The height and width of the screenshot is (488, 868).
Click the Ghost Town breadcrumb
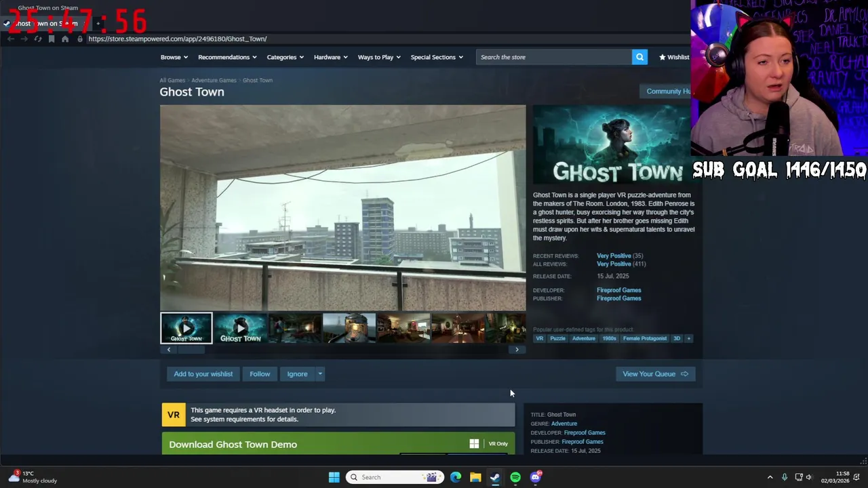(x=258, y=80)
